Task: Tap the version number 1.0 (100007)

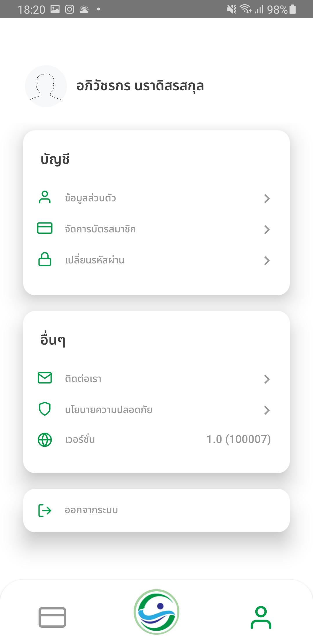Action: pos(239,439)
